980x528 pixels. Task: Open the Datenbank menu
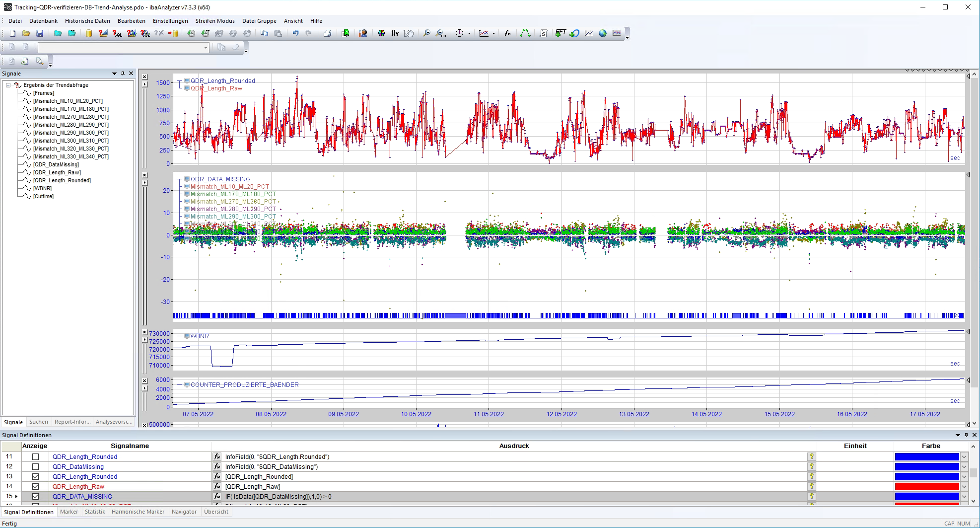point(43,21)
